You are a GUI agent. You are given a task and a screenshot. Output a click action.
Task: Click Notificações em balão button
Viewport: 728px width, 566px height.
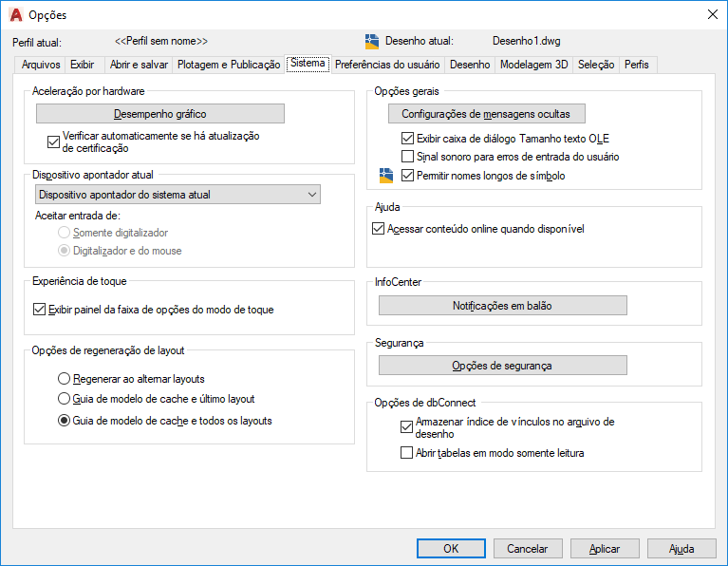point(502,306)
